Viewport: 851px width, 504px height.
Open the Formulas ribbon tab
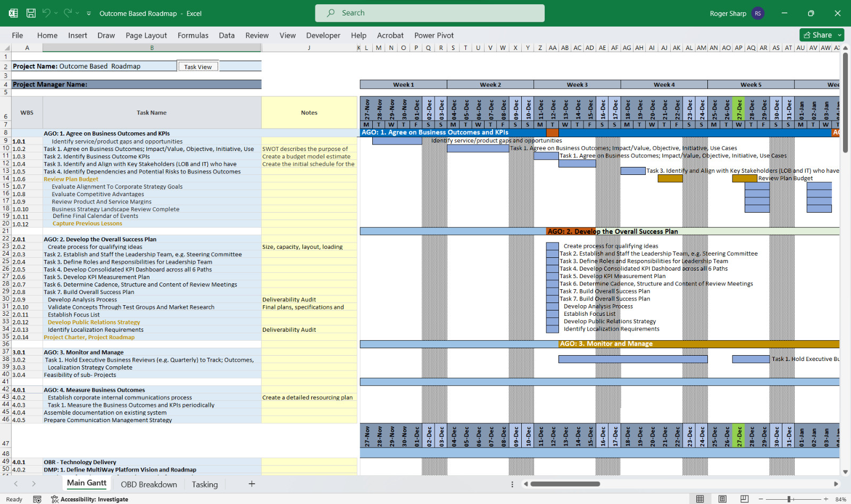pyautogui.click(x=193, y=36)
